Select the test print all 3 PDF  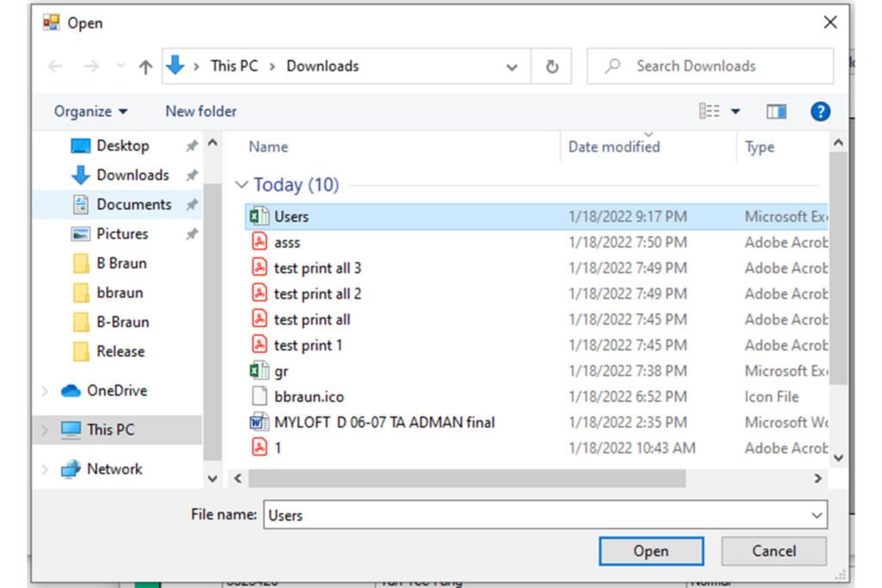[317, 269]
